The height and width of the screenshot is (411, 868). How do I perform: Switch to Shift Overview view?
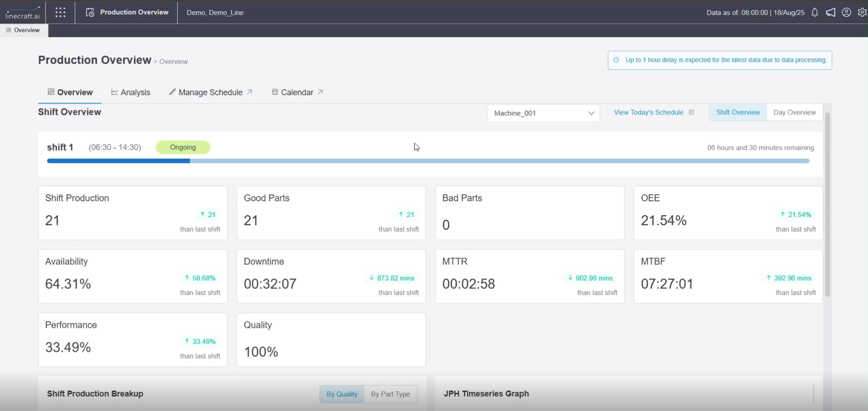[738, 113]
